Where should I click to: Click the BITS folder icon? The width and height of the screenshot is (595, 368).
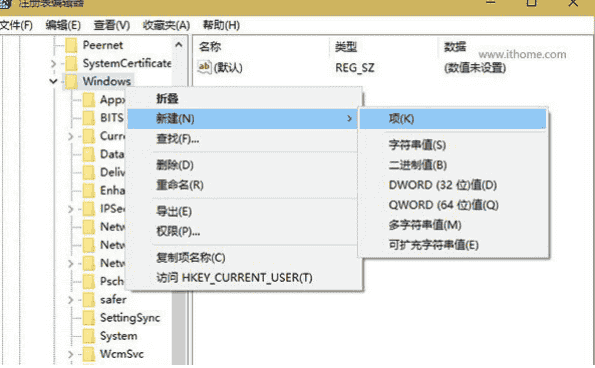tap(89, 118)
